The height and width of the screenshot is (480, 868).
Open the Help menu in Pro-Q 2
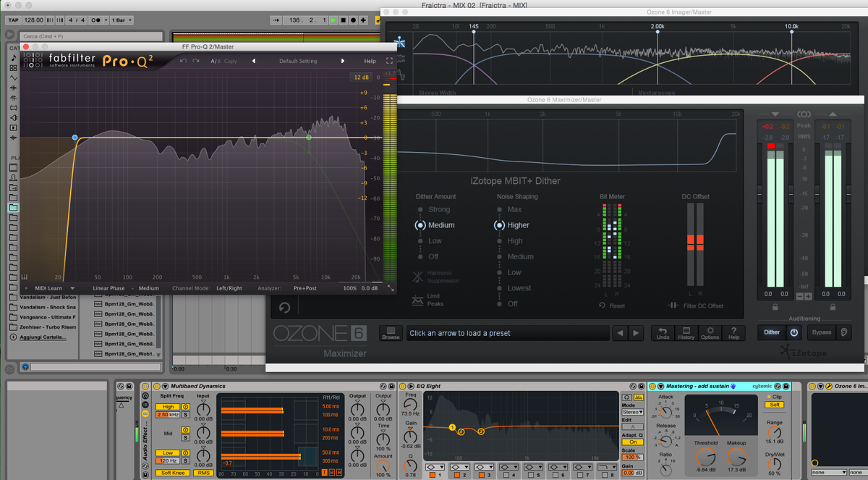[370, 62]
